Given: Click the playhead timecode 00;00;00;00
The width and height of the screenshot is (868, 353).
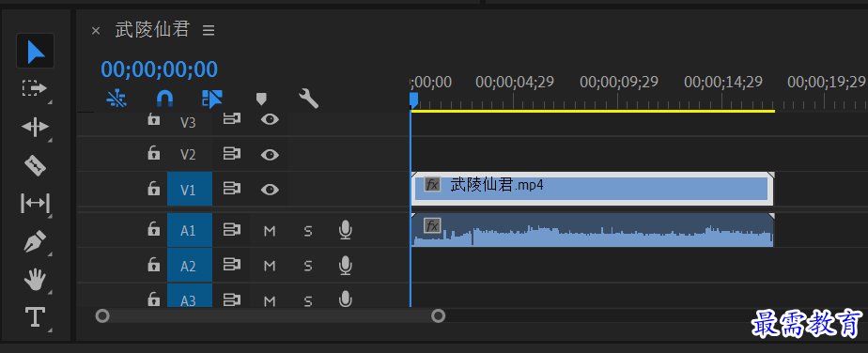Looking at the screenshot, I should [x=160, y=69].
